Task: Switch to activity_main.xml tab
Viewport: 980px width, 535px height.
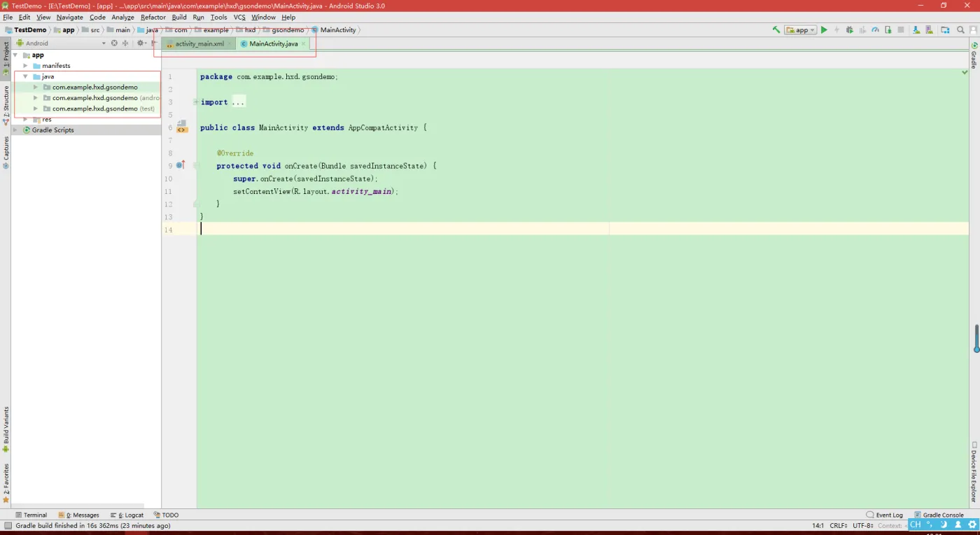Action: 199,43
